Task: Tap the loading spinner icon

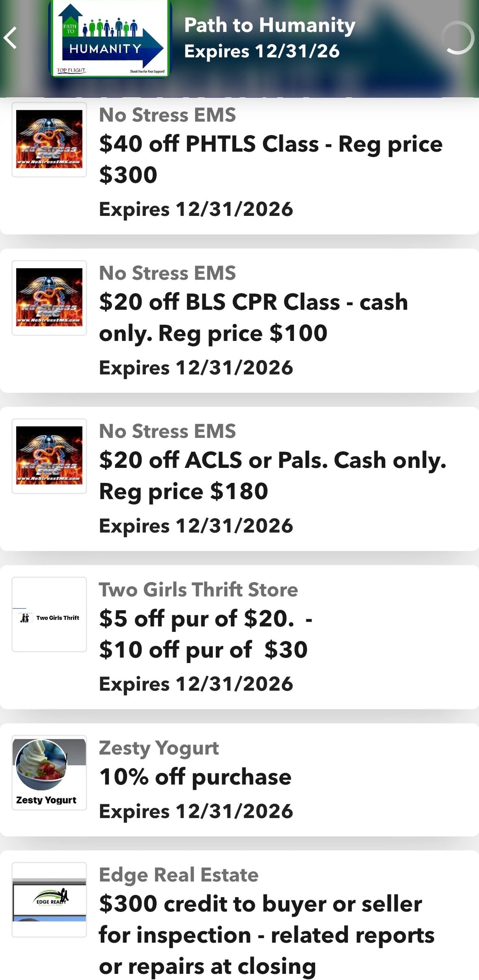Action: [458, 38]
